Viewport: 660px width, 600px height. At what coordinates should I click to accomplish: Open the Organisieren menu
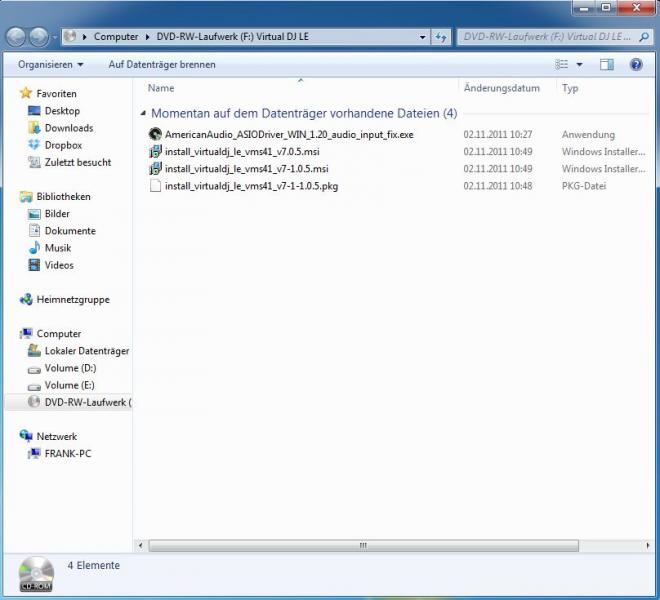(51, 64)
